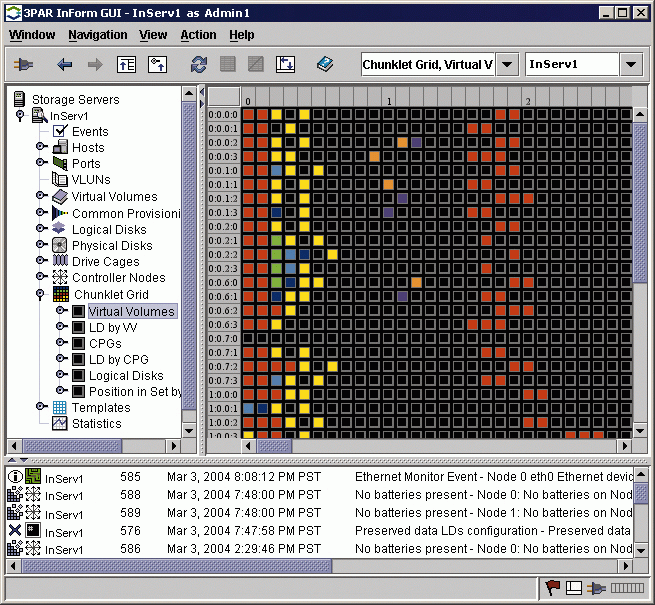Expand the Logical Disks tree node
Screen dimensions: 655x605
coord(41,229)
